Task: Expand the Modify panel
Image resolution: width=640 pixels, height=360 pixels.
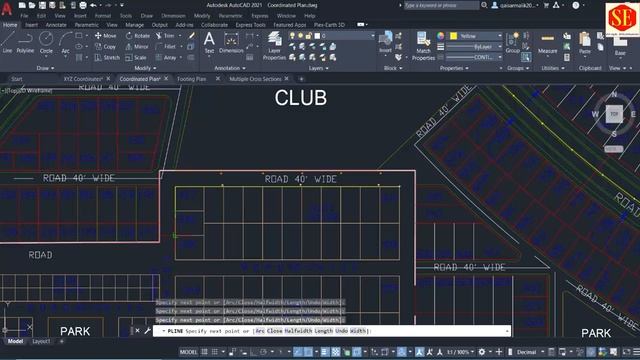Action: pyautogui.click(x=145, y=68)
